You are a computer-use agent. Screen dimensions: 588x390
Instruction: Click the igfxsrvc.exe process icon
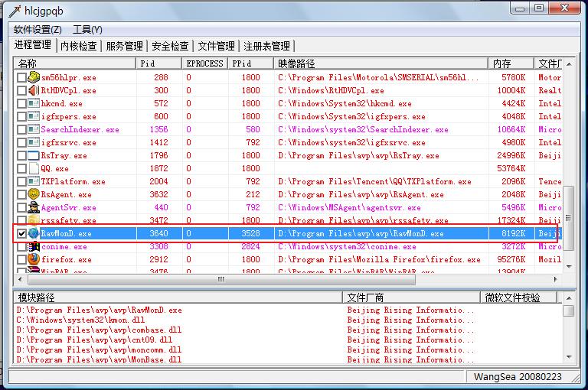(x=34, y=142)
